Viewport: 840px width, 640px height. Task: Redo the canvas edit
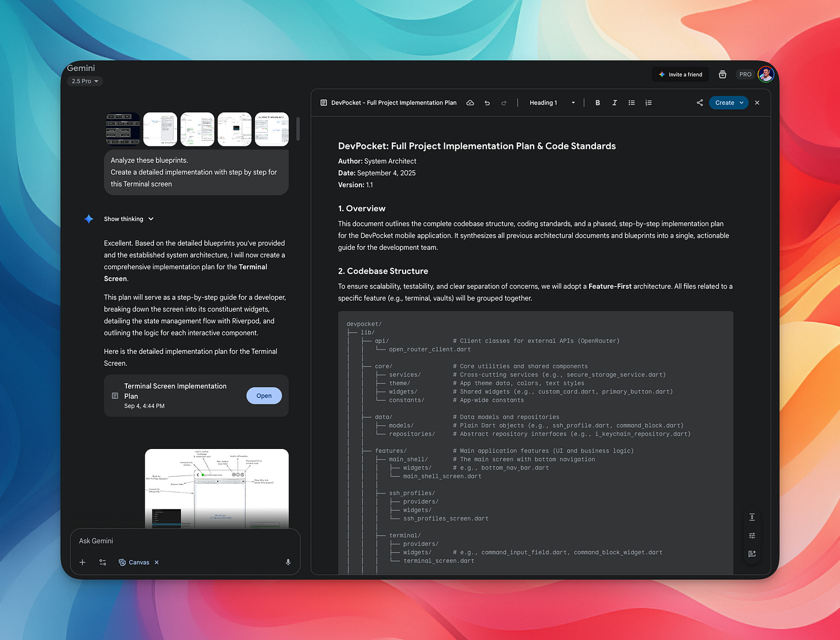click(504, 103)
